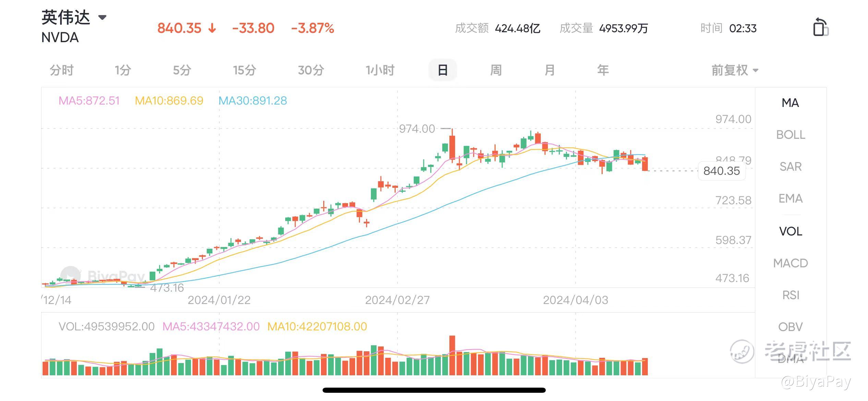
Task: Click the MA10:869.69 legend value
Action: click(x=169, y=101)
